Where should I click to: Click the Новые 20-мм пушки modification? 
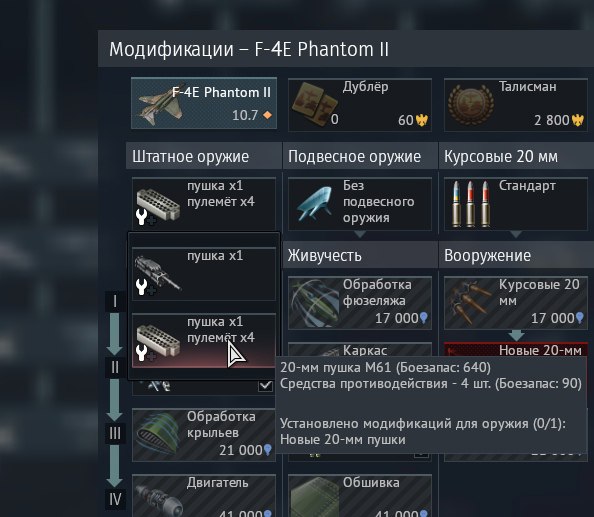516,350
